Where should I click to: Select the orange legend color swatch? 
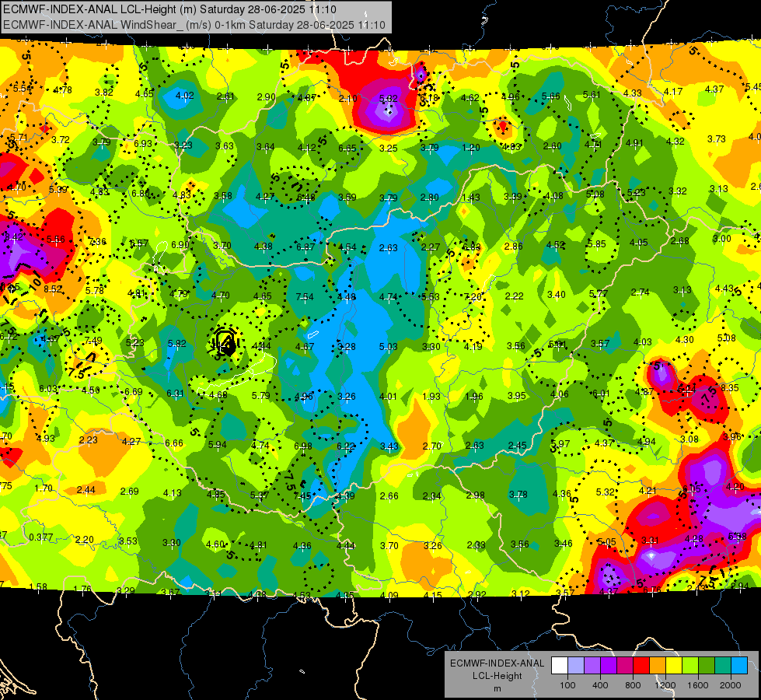[x=658, y=666]
